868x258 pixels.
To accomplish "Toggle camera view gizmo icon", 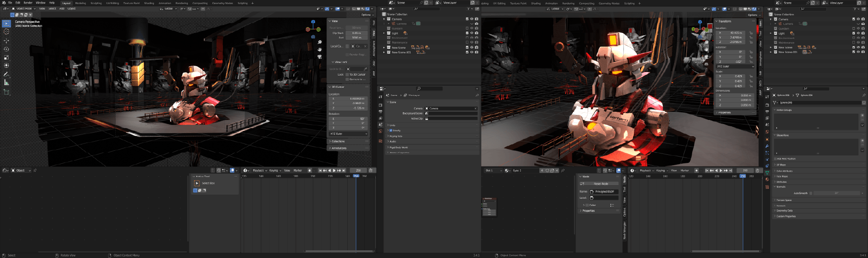I will pos(320,57).
